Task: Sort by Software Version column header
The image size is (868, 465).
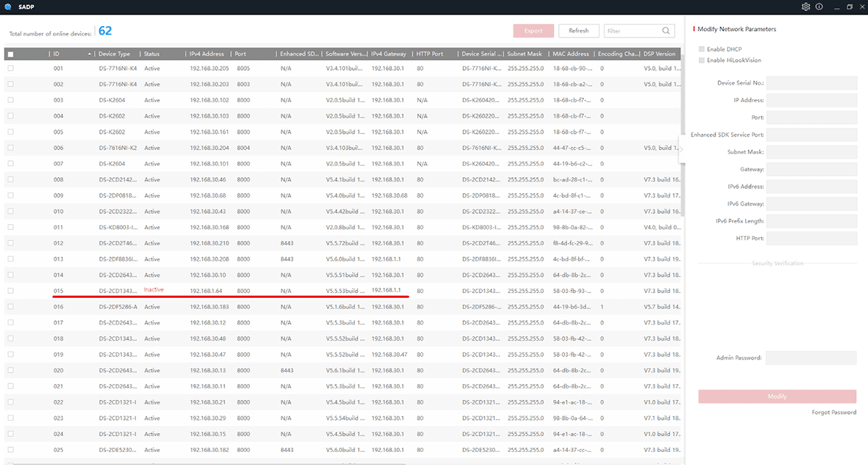Action: 344,54
